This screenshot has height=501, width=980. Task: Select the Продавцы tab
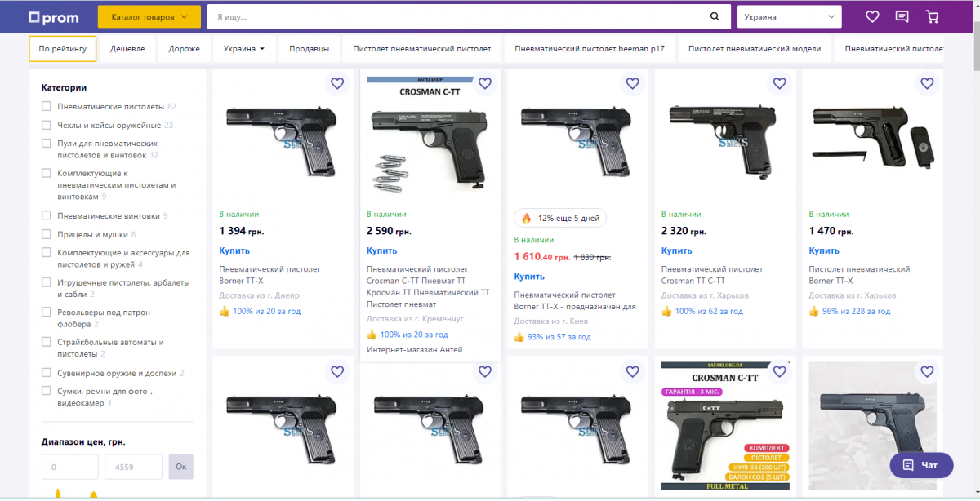[x=309, y=48]
